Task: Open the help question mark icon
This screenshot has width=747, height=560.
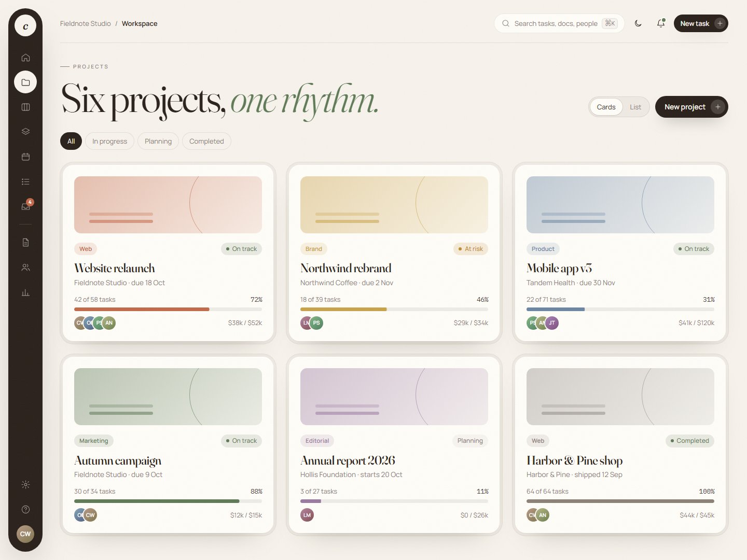Action: coord(25,509)
